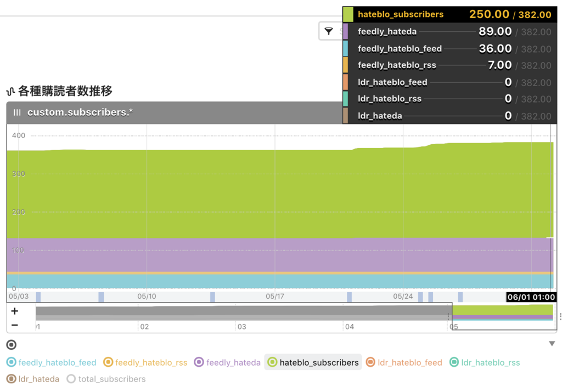
Task: Click the wave icon beside 各種購読者数推移
Action: 10,92
